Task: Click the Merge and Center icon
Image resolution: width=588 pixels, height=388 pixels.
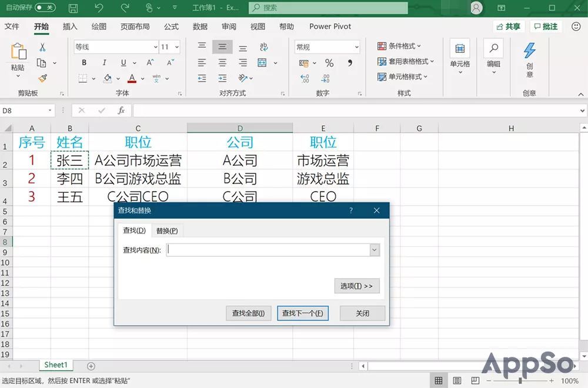Action: [x=262, y=62]
